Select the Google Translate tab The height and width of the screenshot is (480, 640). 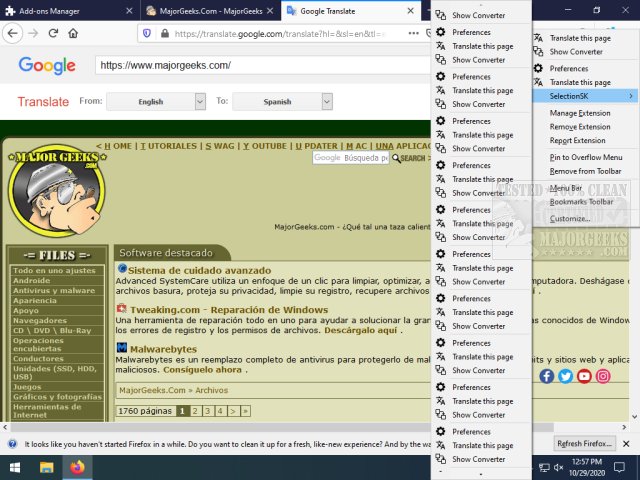coord(351,11)
